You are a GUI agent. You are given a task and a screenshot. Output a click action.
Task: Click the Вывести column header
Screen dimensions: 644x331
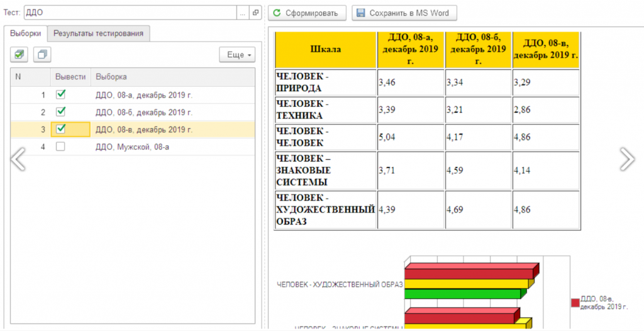70,77
